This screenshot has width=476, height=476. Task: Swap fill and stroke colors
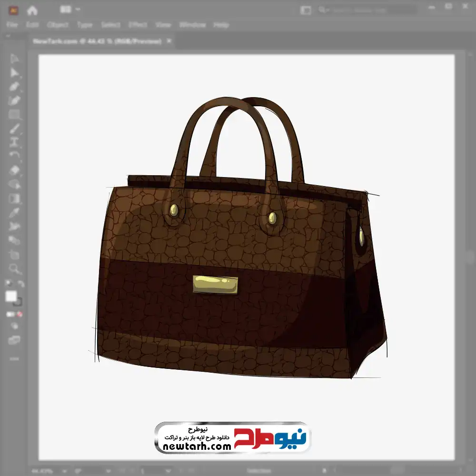pyautogui.click(x=20, y=284)
